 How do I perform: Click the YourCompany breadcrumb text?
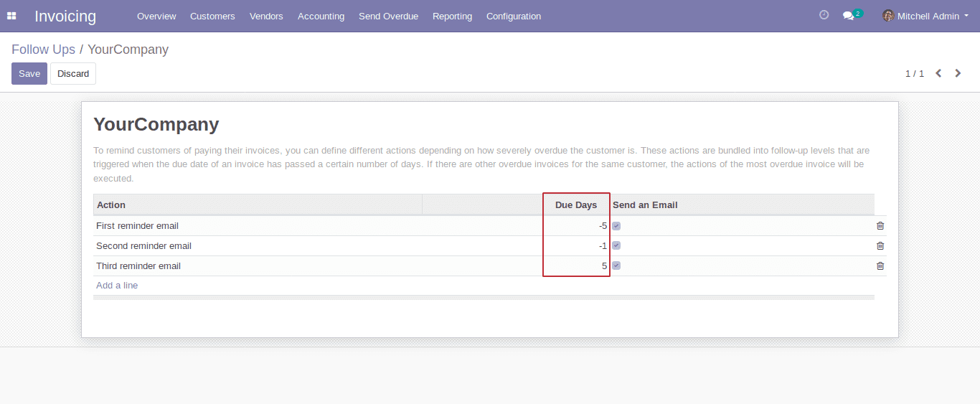128,50
